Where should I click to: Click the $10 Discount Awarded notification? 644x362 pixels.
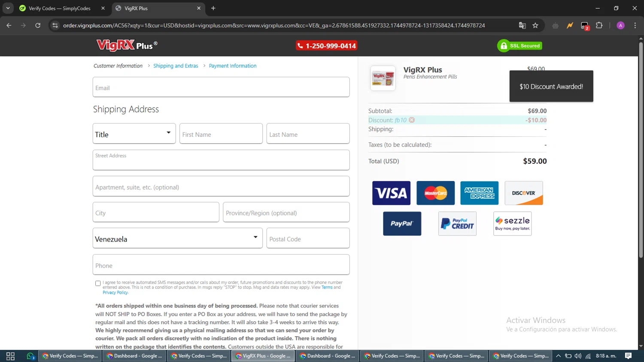point(551,86)
